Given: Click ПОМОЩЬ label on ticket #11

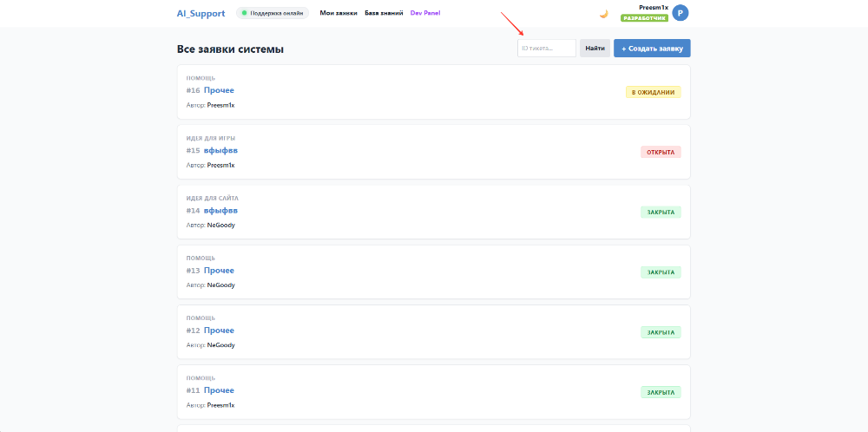Looking at the screenshot, I should pos(201,378).
